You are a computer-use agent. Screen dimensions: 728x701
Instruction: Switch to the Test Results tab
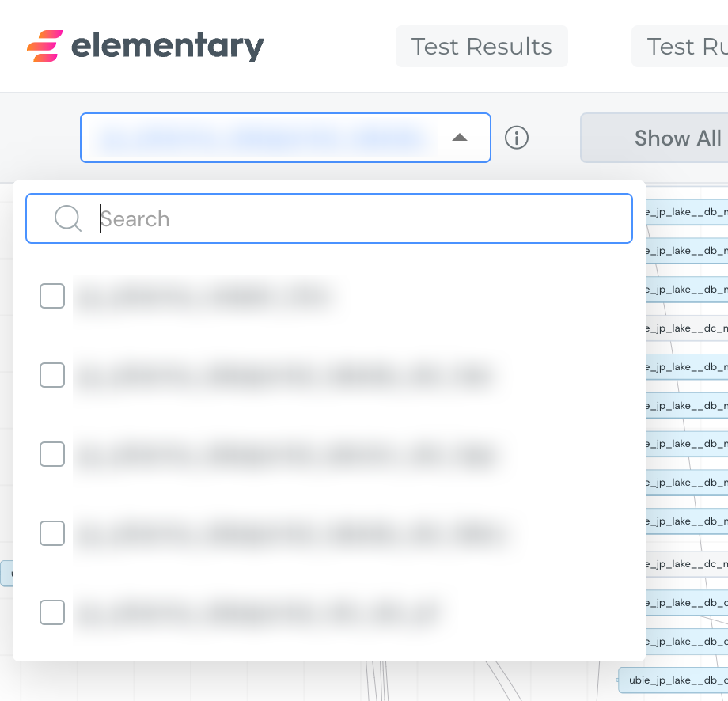(x=481, y=47)
